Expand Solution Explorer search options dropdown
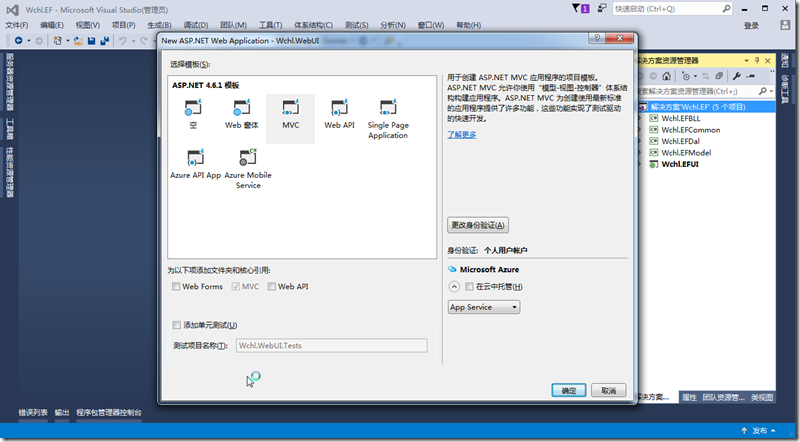This screenshot has width=800, height=442. [771, 91]
